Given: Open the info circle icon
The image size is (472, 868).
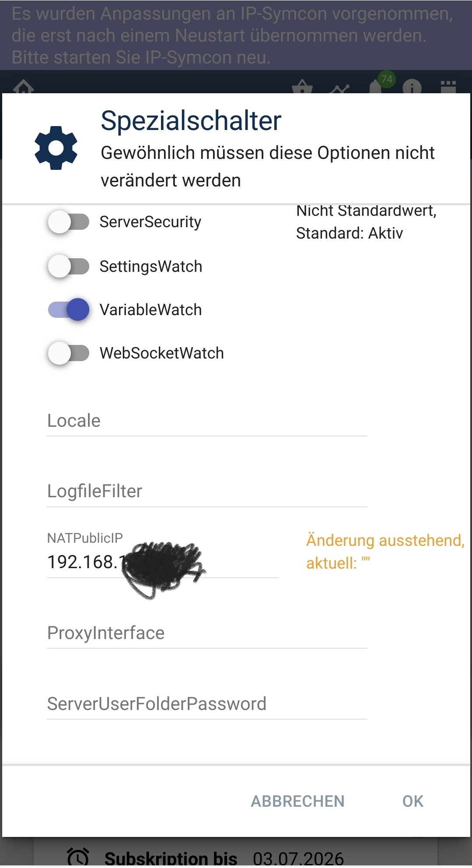Looking at the screenshot, I should (x=412, y=87).
